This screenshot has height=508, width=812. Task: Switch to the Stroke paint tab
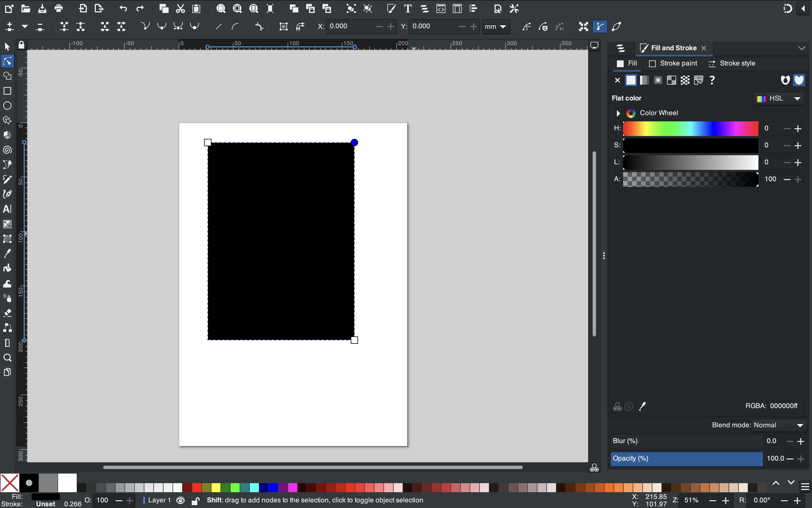(x=673, y=63)
